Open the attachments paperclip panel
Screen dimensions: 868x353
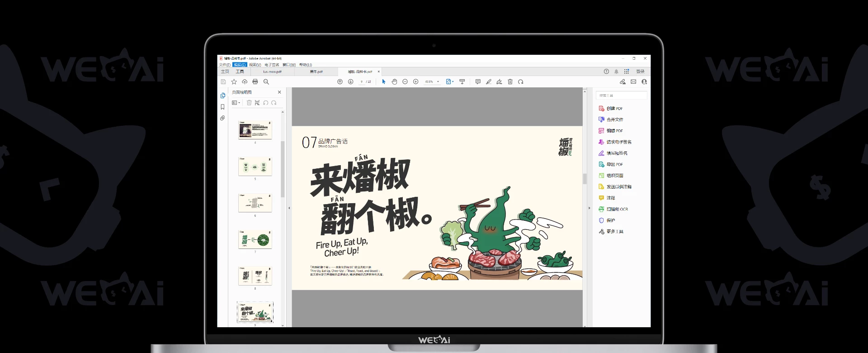pos(222,118)
